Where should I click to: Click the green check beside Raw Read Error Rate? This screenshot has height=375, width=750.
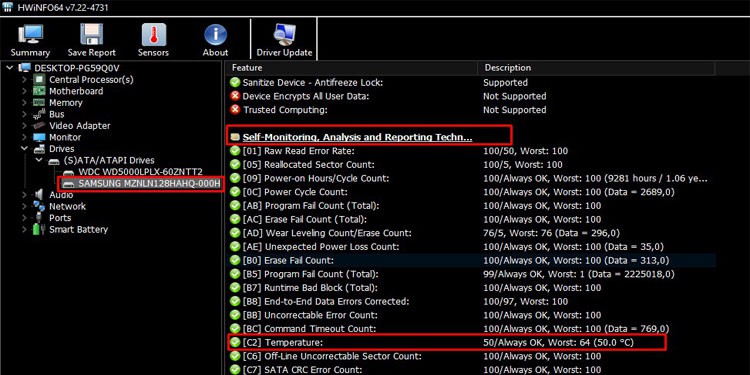pyautogui.click(x=235, y=151)
